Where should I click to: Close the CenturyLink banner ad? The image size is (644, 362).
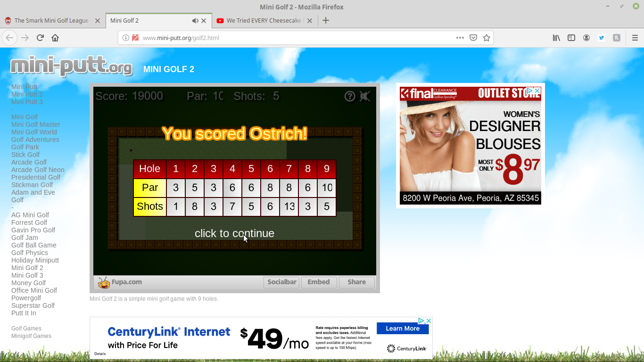429,321
